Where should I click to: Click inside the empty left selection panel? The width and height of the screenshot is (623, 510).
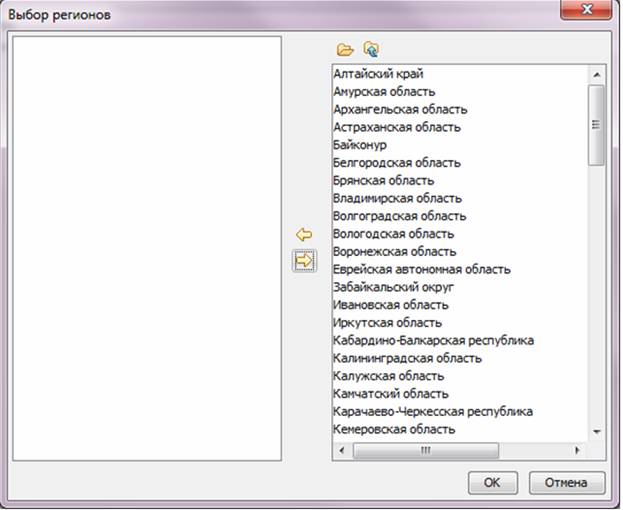click(147, 250)
